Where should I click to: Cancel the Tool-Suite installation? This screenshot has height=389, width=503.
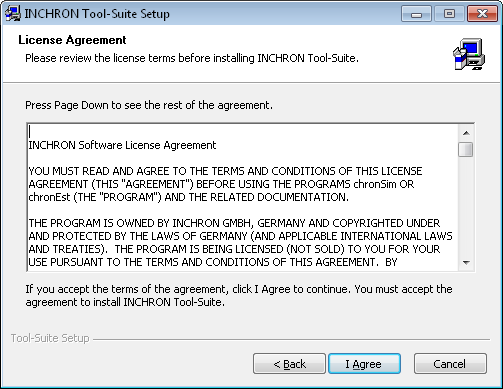[x=450, y=364]
